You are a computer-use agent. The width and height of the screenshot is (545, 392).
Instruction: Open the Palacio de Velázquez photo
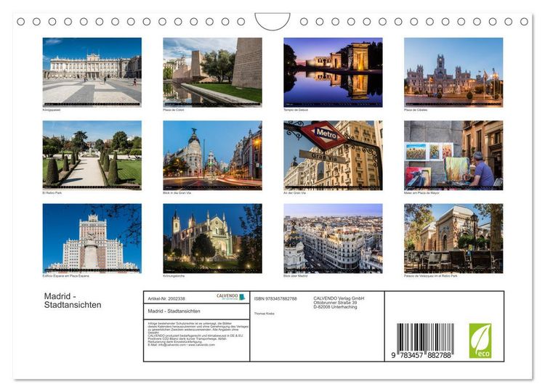pos(453,238)
